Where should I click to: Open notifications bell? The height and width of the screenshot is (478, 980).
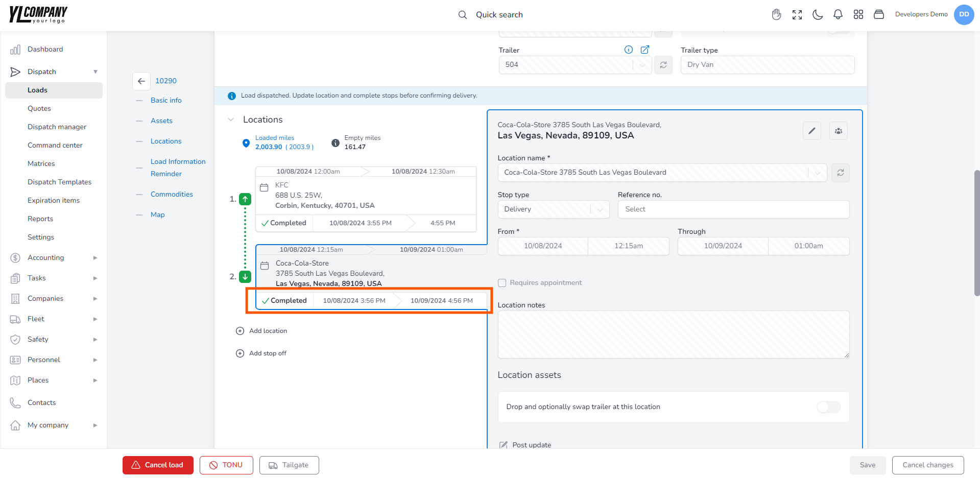point(838,15)
